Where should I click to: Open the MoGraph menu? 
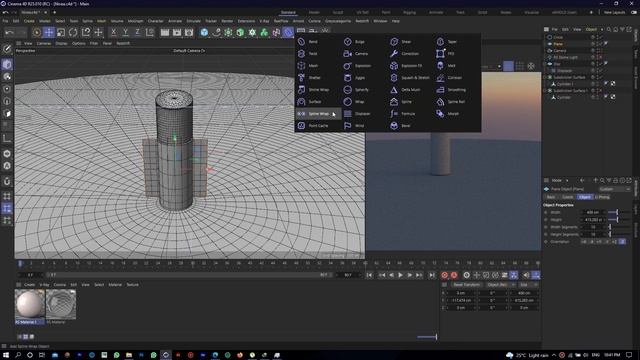[136, 21]
